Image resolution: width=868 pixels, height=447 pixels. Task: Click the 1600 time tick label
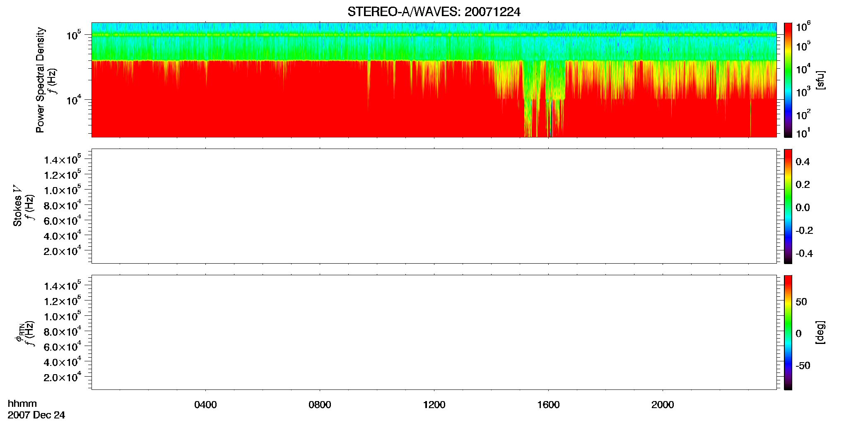point(548,405)
